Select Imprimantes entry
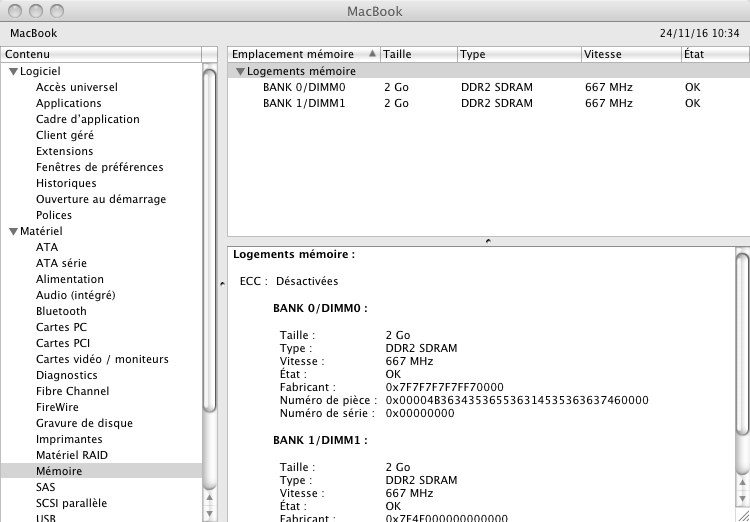This screenshot has width=750, height=522. point(69,439)
